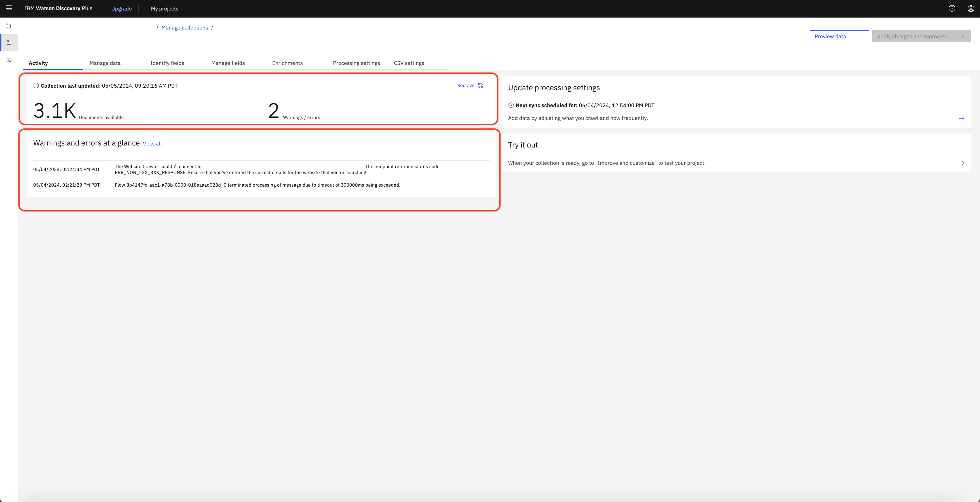The height and width of the screenshot is (502, 980).
Task: Click clock icon beside Collection last updated
Action: tap(36, 86)
